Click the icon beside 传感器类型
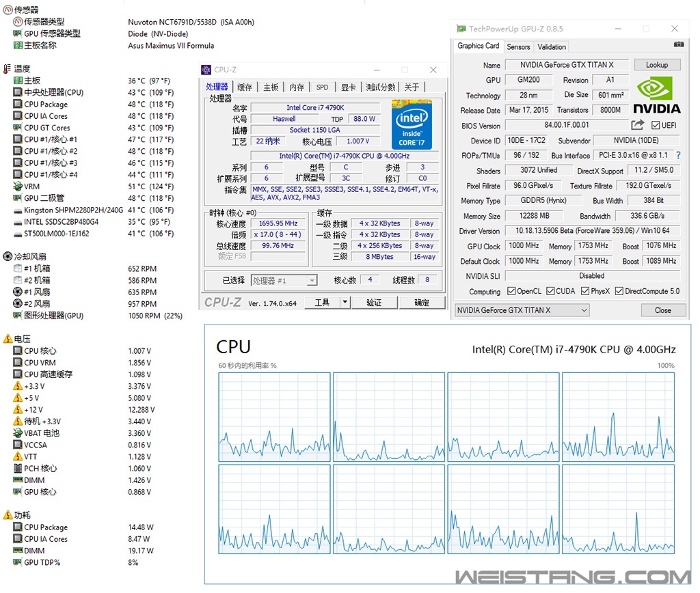This screenshot has height=593, width=700. click(18, 21)
